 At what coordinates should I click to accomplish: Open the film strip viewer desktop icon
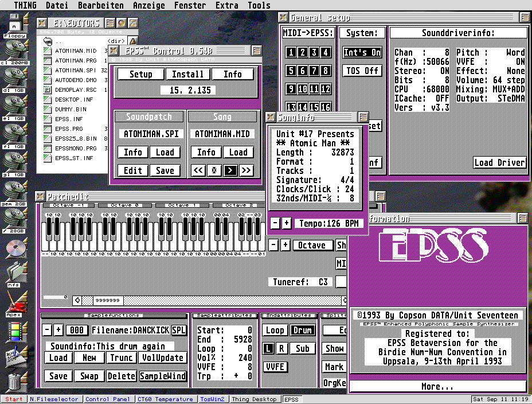[x=15, y=331]
